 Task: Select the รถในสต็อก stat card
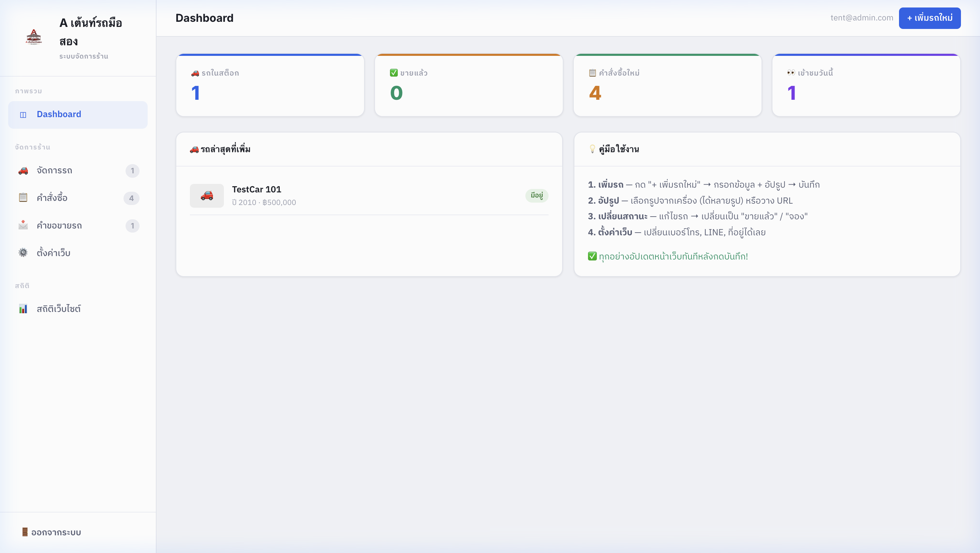click(270, 85)
